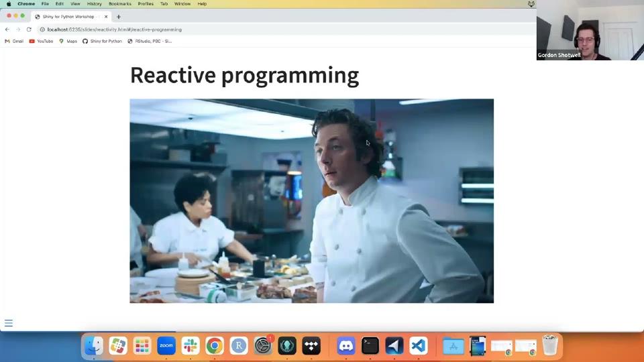Viewport: 644px width, 362px height.
Task: Launch Zoom from the dock
Action: [166, 346]
